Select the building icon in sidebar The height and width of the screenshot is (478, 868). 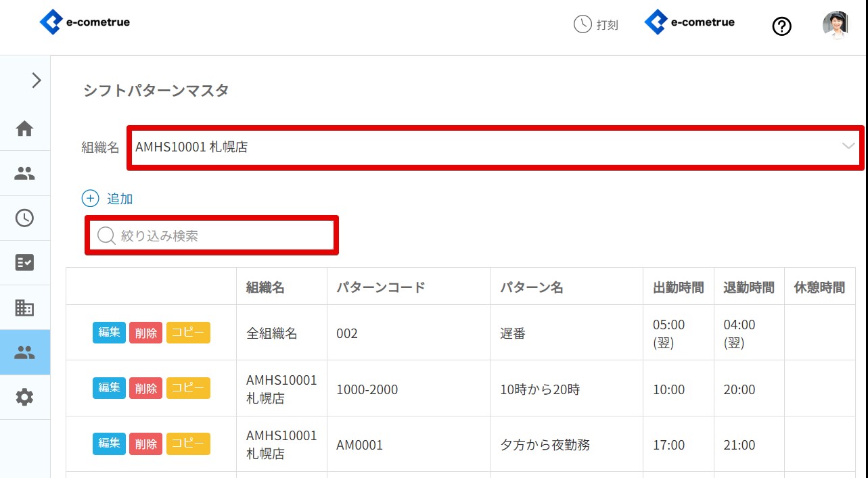pyautogui.click(x=24, y=308)
